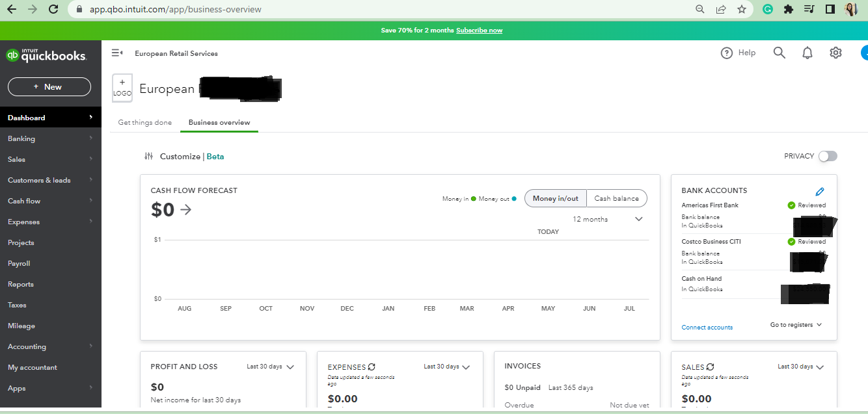The image size is (868, 414).
Task: Click the browser address bar URL
Action: pyautogui.click(x=176, y=9)
